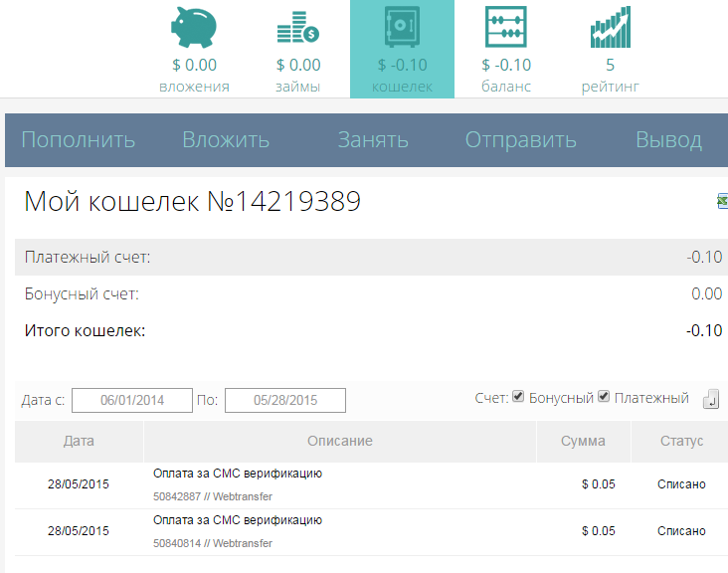Open the Отправить menu item
Viewport: 728px width, 573px height.
click(520, 139)
